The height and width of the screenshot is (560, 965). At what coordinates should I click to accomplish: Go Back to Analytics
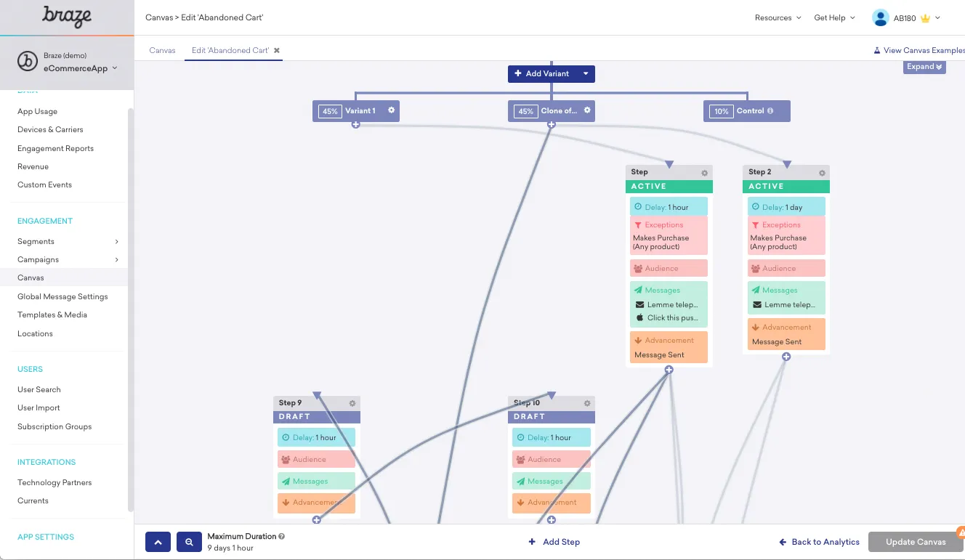pyautogui.click(x=818, y=541)
